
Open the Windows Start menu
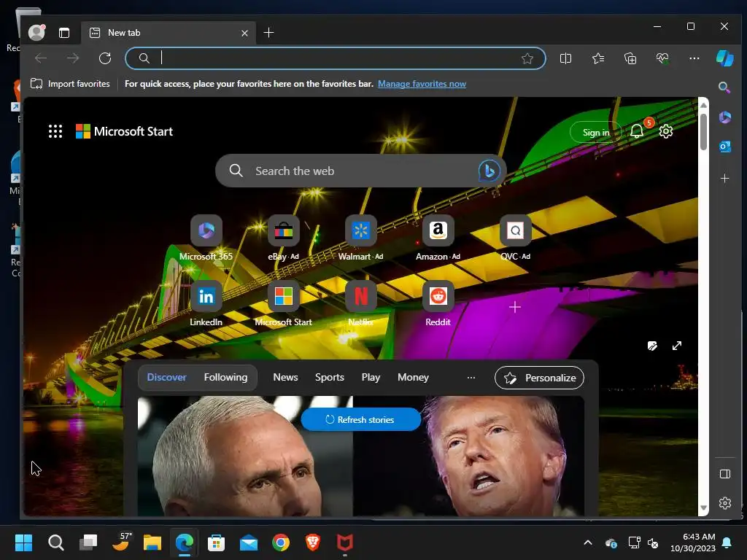(23, 542)
